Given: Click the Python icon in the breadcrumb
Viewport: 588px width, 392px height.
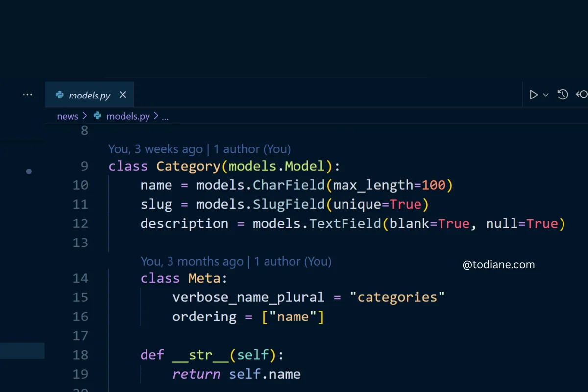Looking at the screenshot, I should point(98,116).
